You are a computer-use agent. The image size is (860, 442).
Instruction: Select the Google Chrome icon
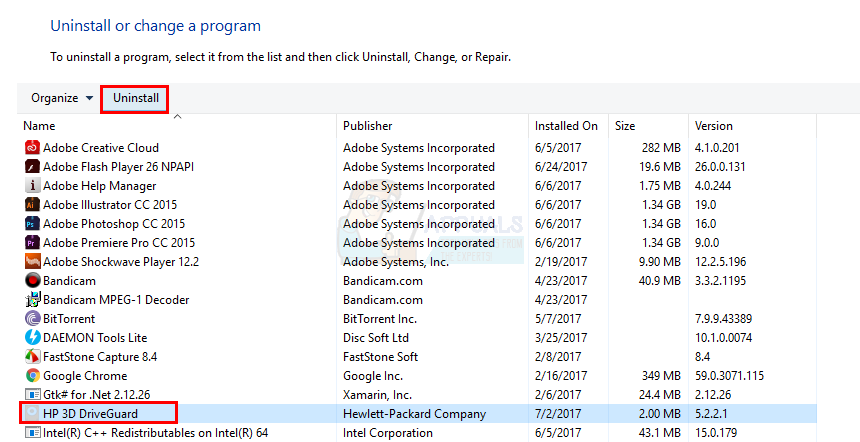pos(32,376)
